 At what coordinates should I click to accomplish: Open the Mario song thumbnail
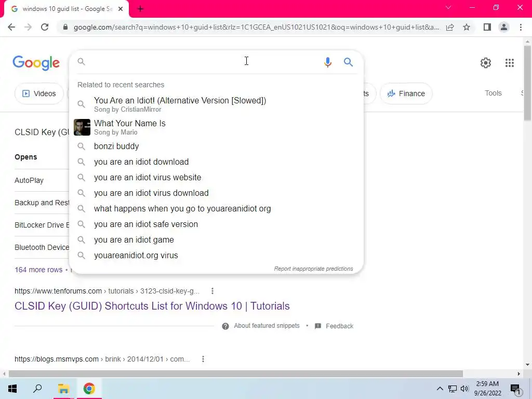pos(82,127)
